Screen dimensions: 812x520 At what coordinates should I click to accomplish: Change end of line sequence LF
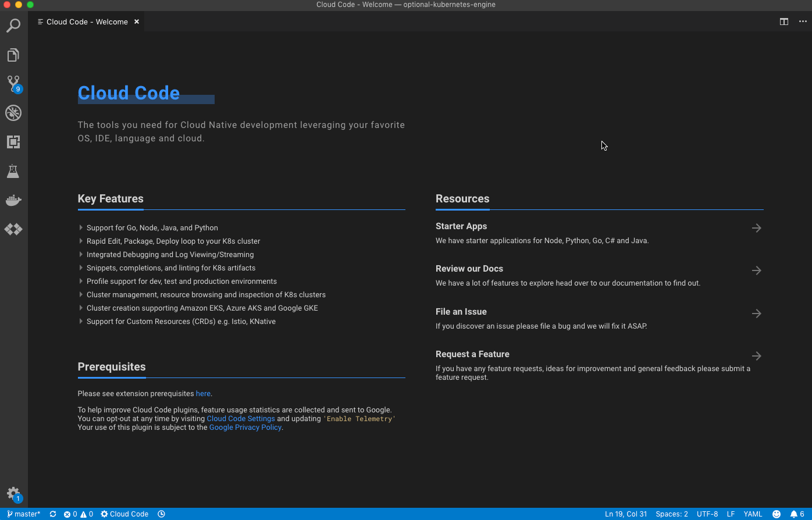[x=731, y=514]
